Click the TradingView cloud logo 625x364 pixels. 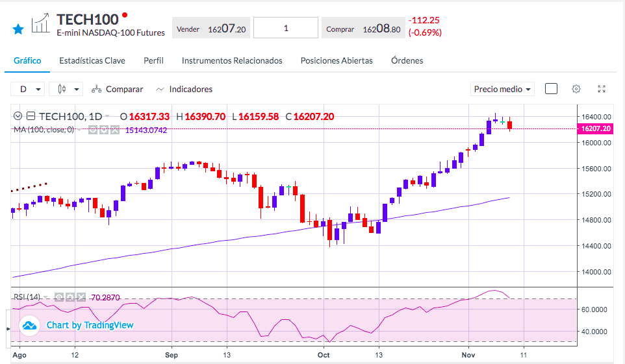(29, 325)
